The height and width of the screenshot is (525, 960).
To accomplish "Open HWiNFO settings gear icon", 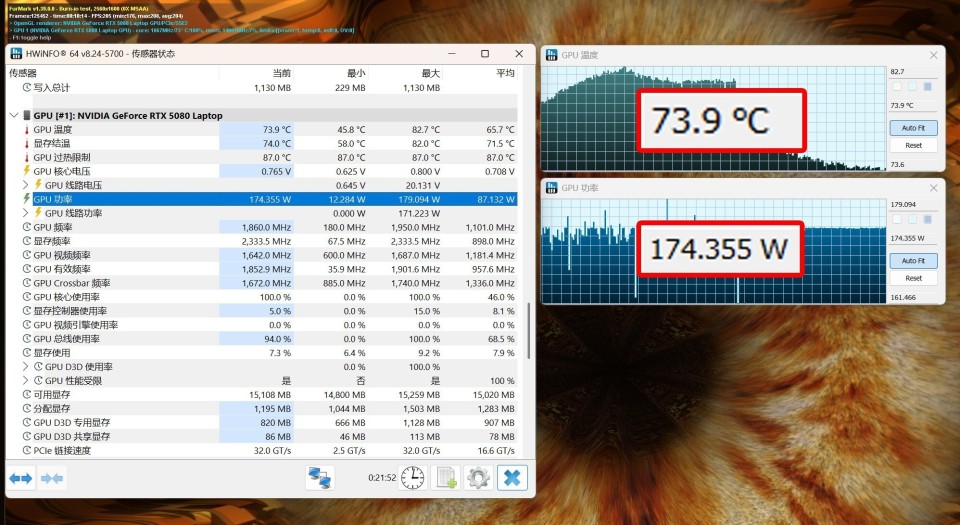I will click(x=478, y=478).
